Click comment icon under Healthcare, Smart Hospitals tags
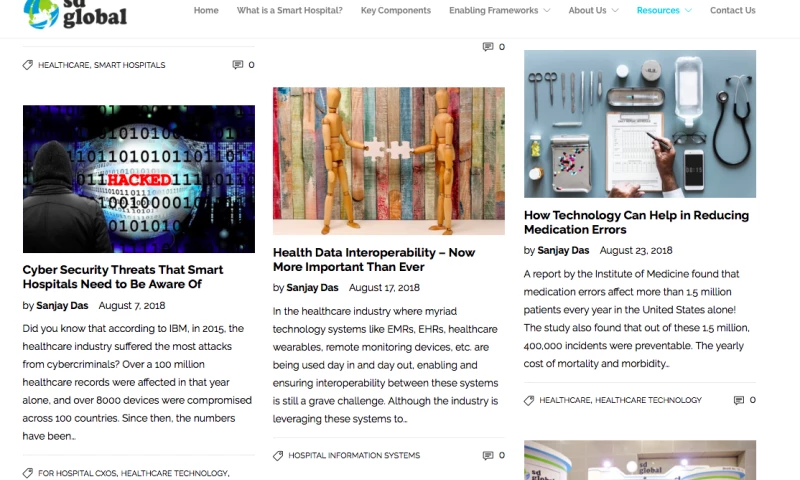 [x=238, y=65]
